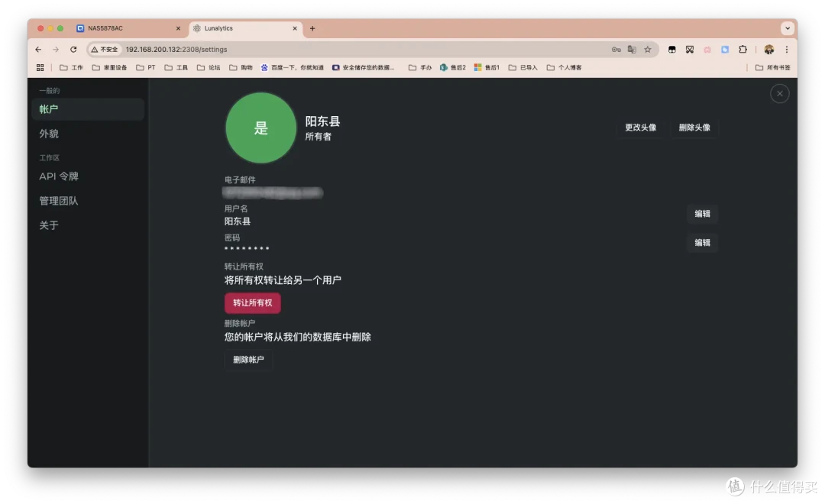
Task: Open the 帐户 settings section
Action: (x=88, y=109)
